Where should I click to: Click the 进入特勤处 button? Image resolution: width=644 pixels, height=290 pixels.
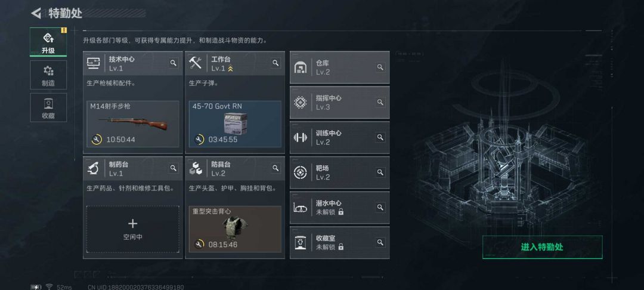tap(542, 247)
